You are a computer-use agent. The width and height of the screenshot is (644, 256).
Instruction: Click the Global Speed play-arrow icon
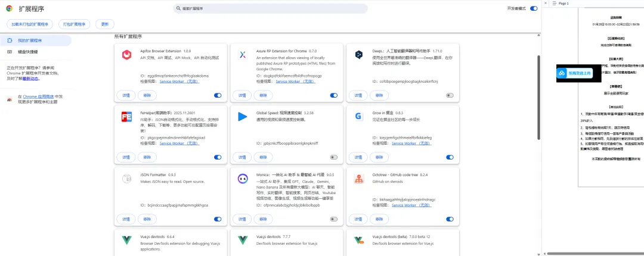[242, 117]
